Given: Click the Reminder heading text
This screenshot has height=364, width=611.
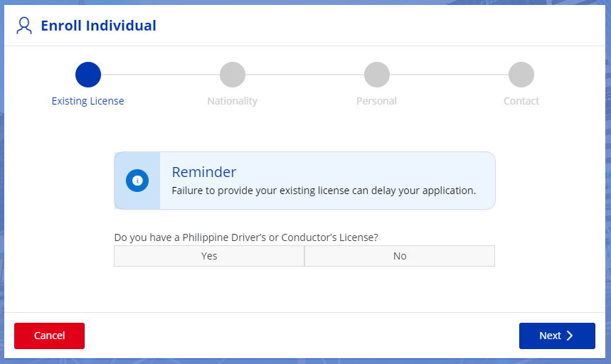Looking at the screenshot, I should pos(204,172).
